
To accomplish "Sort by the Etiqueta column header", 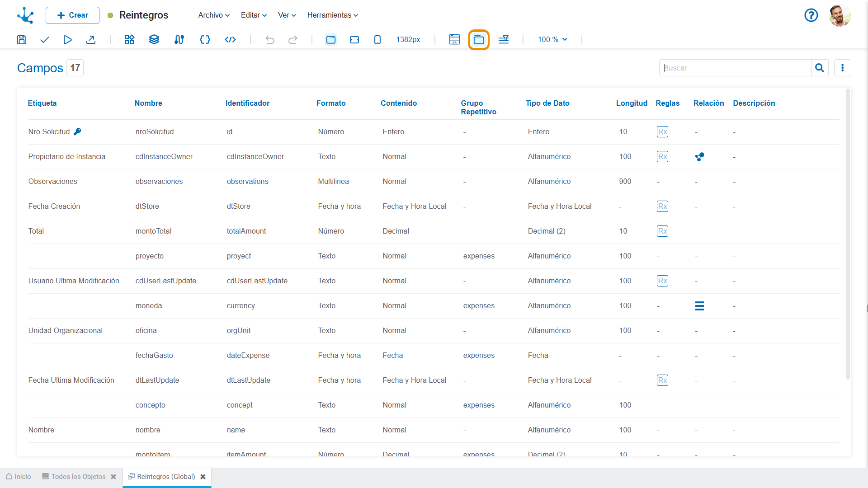I will [42, 103].
